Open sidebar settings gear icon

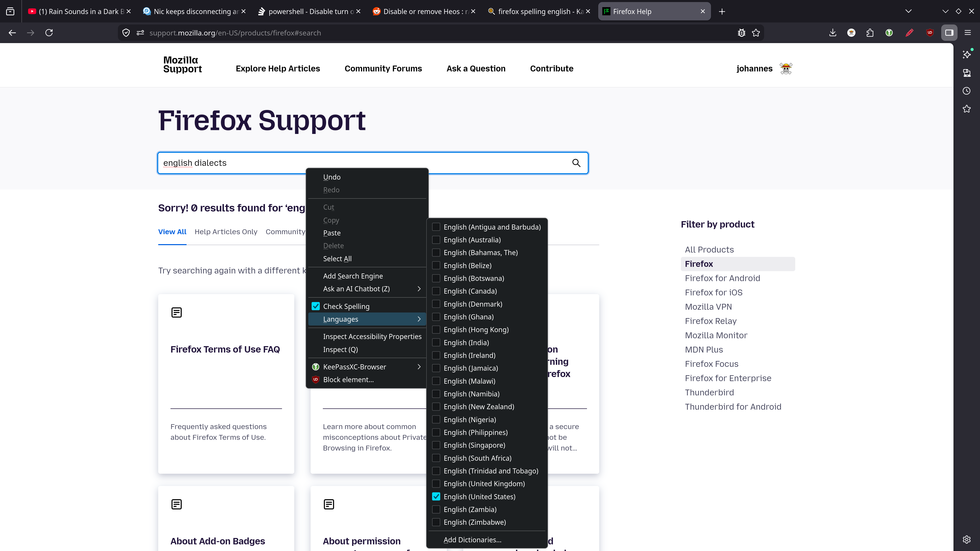tap(966, 539)
